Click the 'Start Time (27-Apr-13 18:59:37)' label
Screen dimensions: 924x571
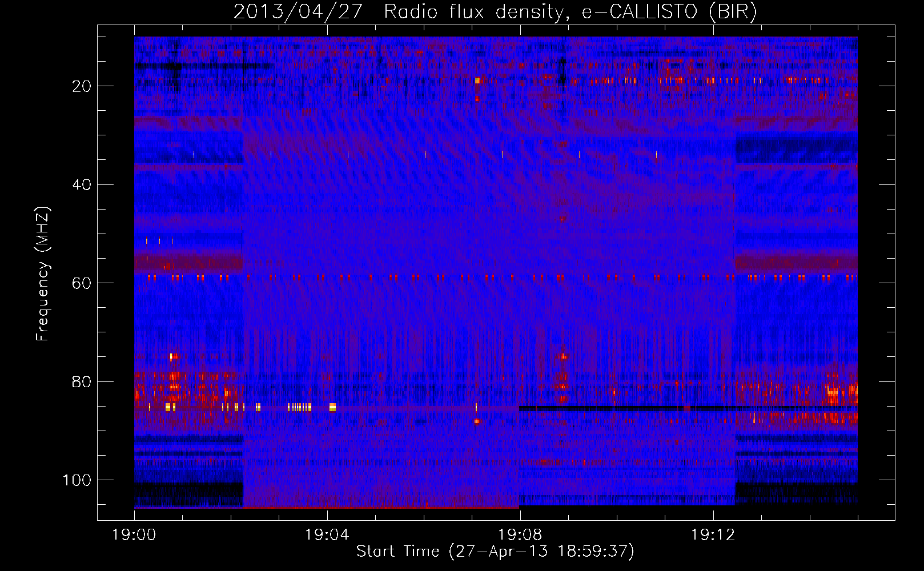[495, 551]
